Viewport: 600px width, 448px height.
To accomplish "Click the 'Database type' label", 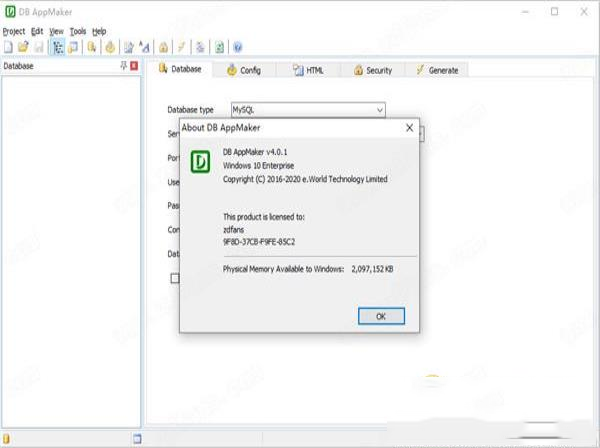I will (190, 110).
